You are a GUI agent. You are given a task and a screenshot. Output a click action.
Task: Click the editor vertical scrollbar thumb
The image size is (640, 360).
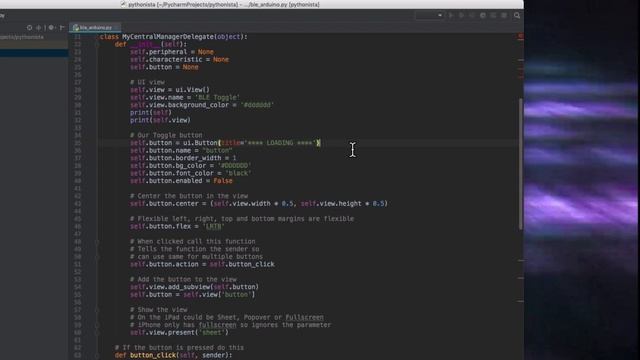pos(521,164)
